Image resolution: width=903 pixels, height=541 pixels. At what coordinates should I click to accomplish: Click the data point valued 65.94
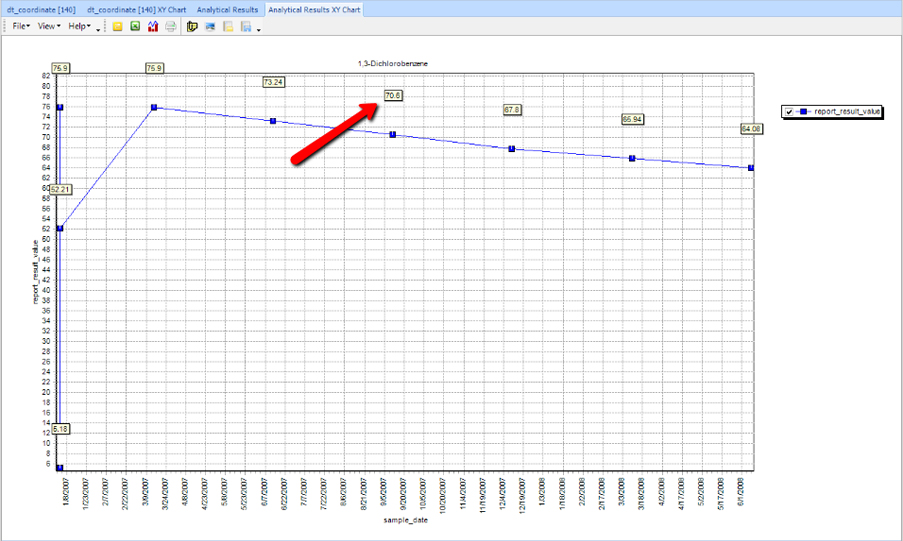[x=632, y=158]
